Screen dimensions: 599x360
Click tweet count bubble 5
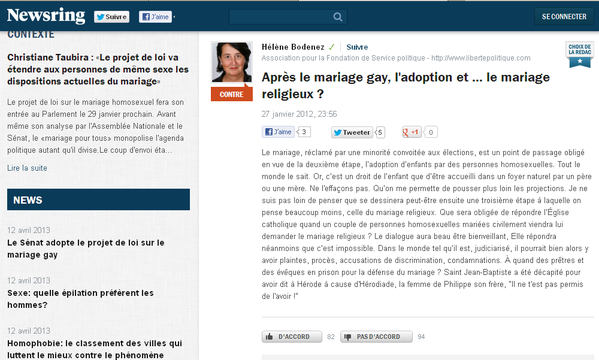point(380,132)
